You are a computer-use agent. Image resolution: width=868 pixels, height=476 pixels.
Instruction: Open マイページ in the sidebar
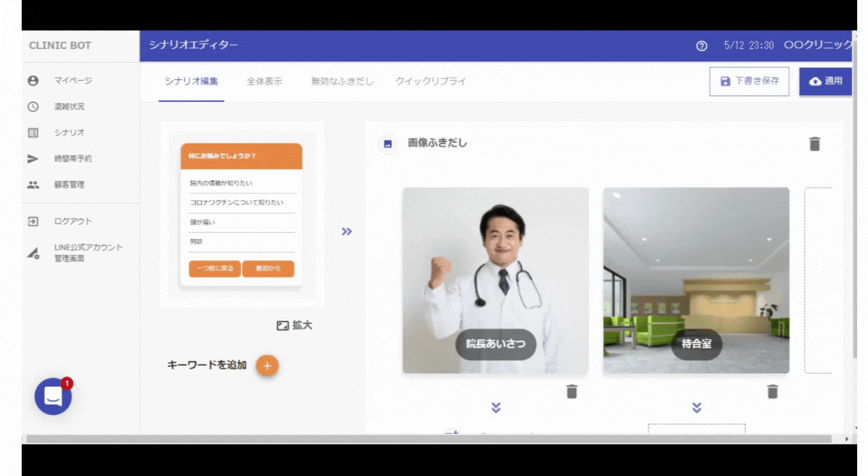click(74, 80)
